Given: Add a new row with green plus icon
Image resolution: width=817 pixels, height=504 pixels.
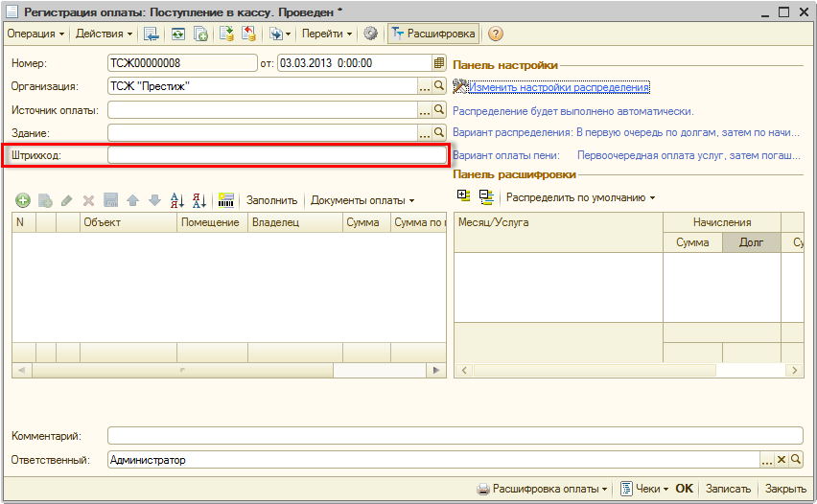Looking at the screenshot, I should click(22, 200).
